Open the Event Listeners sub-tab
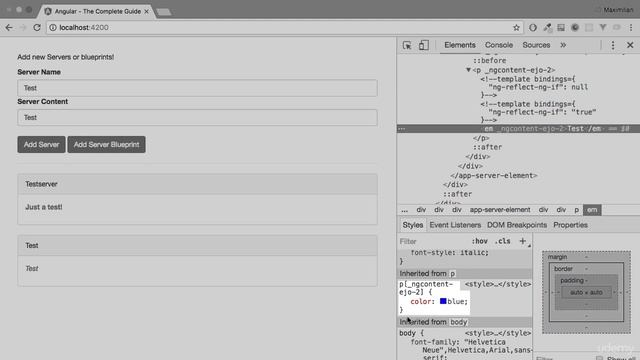 (455, 225)
